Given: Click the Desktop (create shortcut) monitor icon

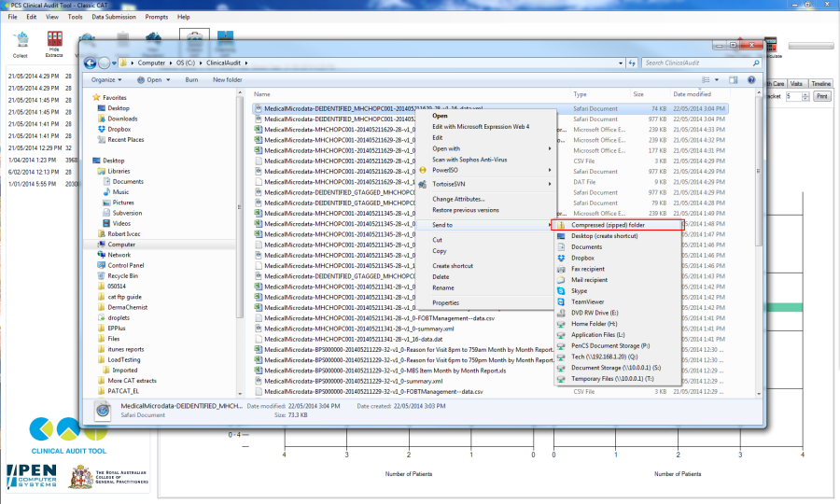Looking at the screenshot, I should (x=561, y=236).
